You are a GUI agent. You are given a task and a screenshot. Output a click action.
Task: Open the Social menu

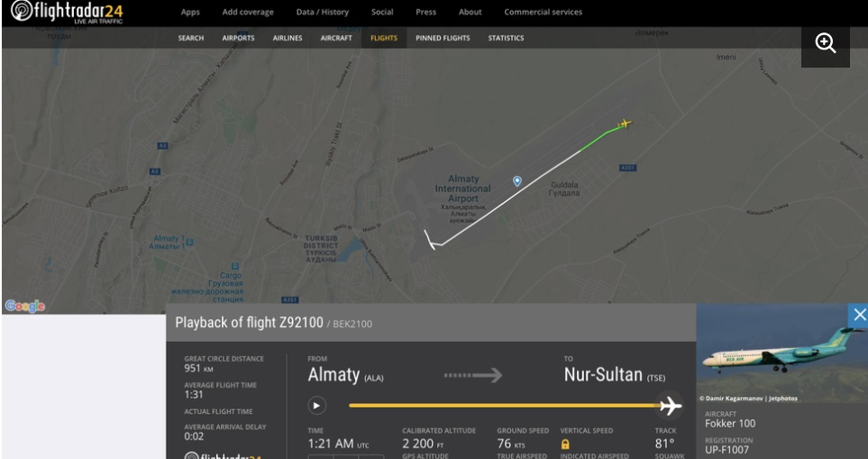(x=382, y=13)
